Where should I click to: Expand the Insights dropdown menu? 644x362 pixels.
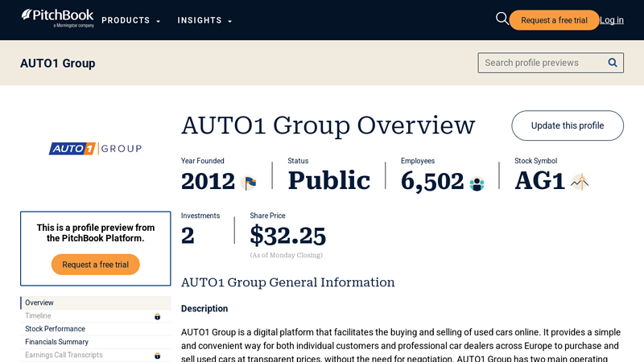[x=204, y=21]
